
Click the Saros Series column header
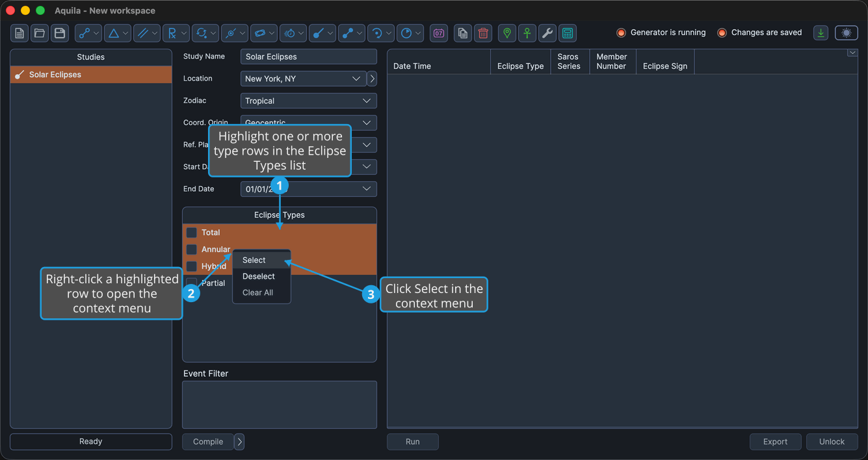point(570,62)
